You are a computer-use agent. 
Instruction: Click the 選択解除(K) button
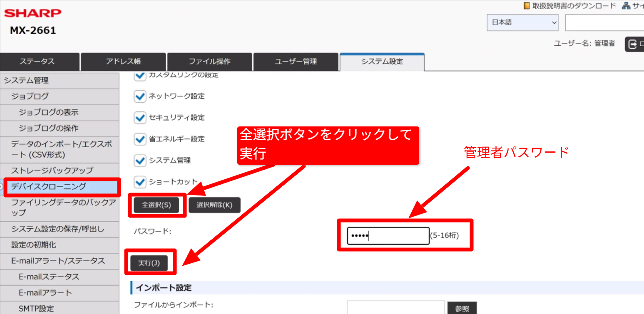tap(214, 205)
